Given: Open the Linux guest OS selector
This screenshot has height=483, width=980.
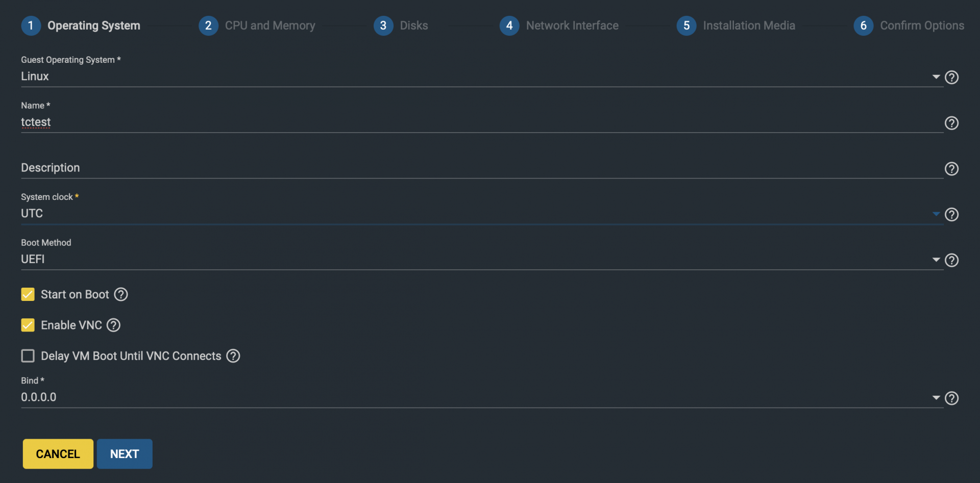Looking at the screenshot, I should click(482, 77).
